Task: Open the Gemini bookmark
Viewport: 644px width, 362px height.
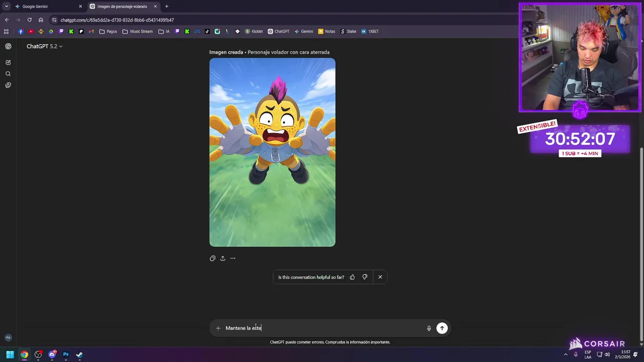Action: tap(304, 31)
